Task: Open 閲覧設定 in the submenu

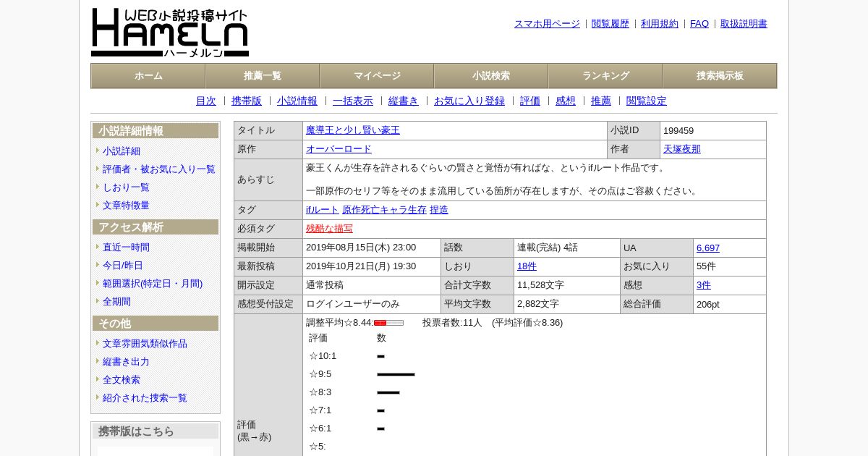Action: point(647,101)
